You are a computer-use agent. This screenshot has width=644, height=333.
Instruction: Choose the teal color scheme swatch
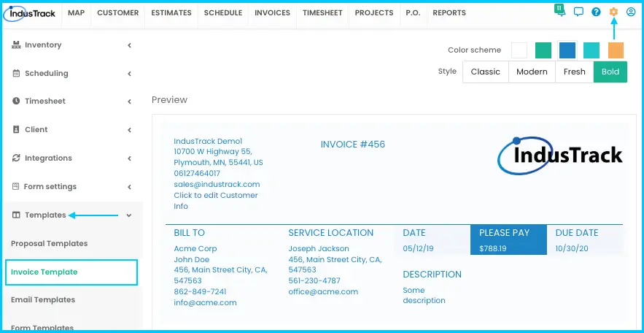click(x=591, y=50)
